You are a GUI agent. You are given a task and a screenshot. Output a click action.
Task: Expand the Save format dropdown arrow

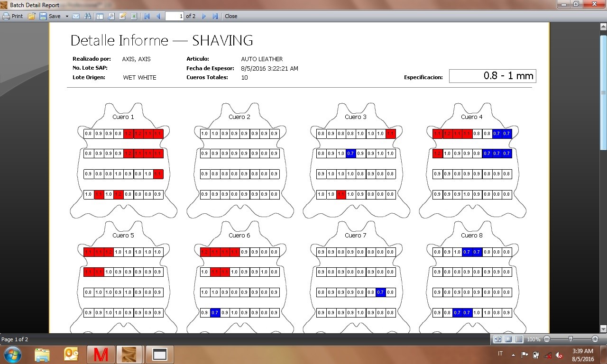pos(67,16)
